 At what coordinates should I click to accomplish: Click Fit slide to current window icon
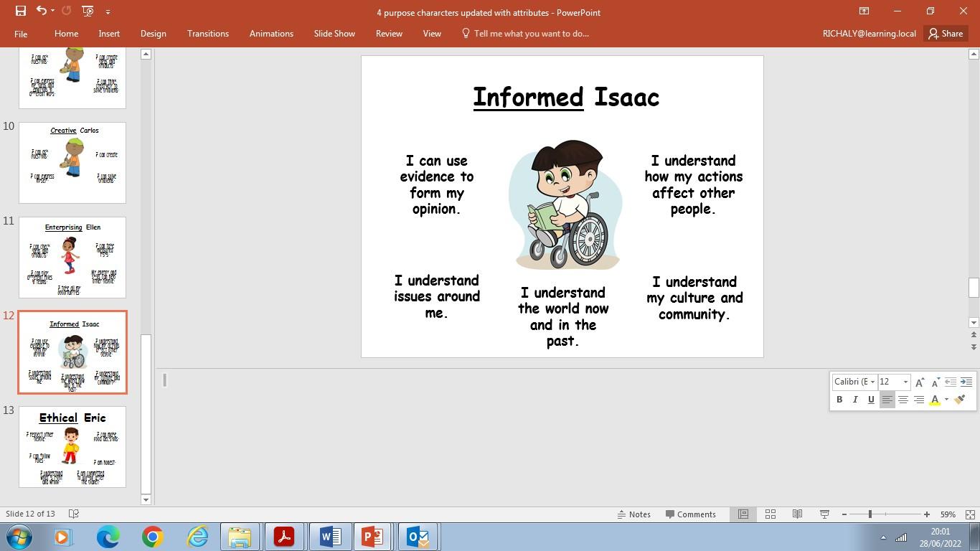point(970,514)
